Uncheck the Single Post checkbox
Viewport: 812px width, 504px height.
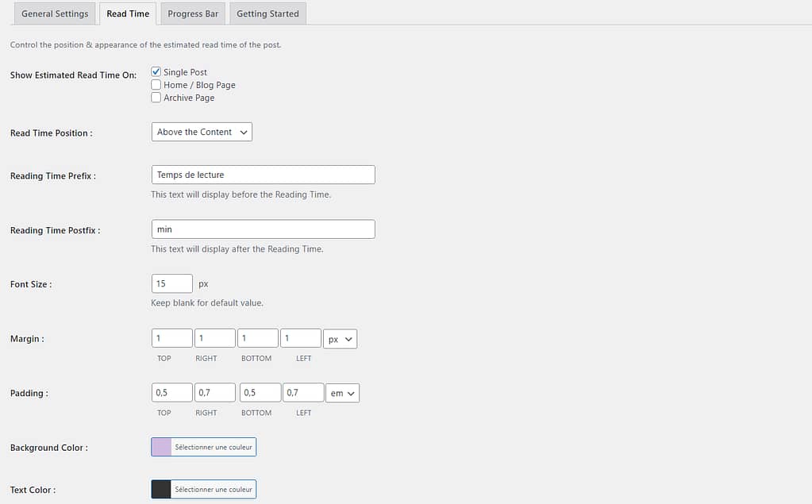click(156, 72)
